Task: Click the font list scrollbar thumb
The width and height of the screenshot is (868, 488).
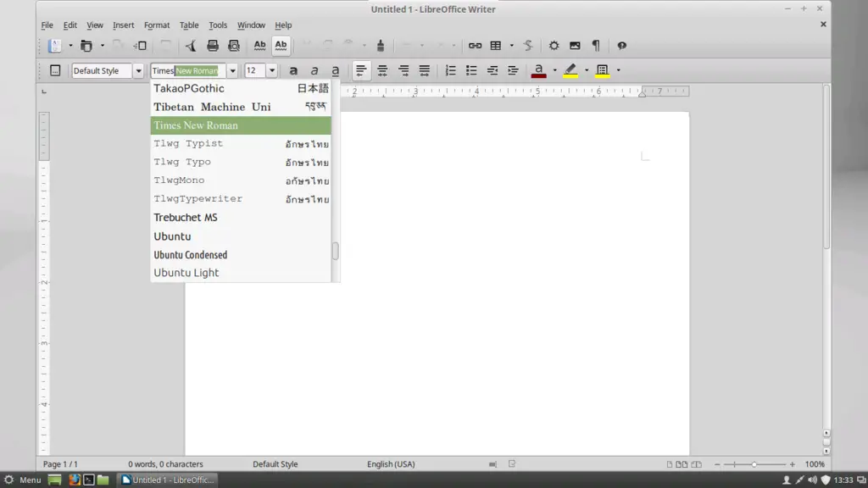Action: [x=336, y=251]
